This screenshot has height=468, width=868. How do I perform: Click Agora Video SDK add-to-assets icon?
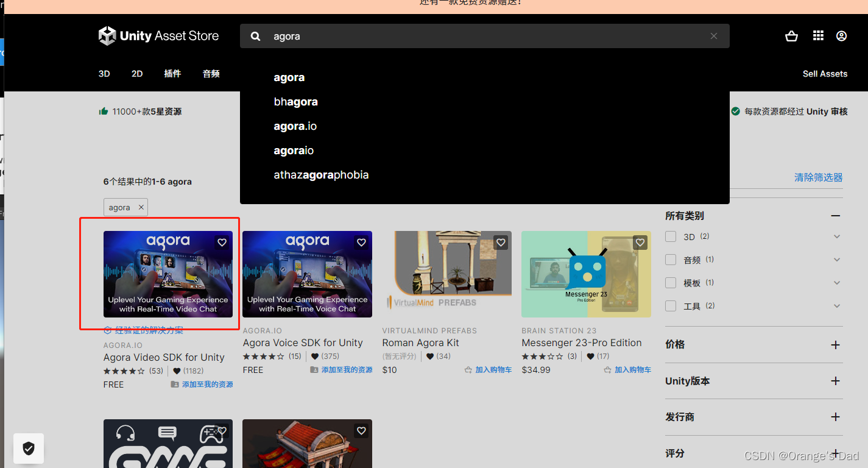pyautogui.click(x=175, y=385)
